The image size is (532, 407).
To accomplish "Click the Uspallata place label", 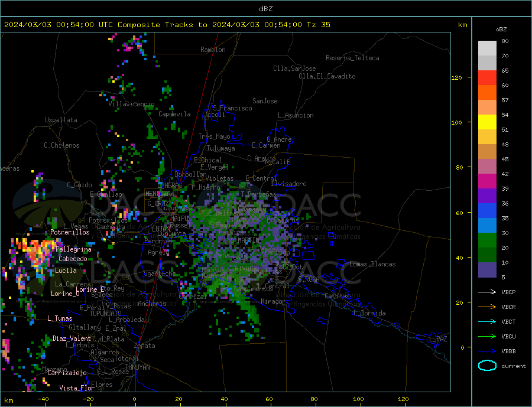I will [61, 120].
